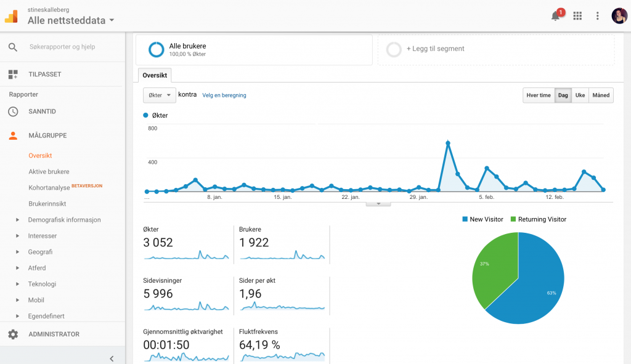631x364 pixels.
Task: Click the Velg en beregning link
Action: tap(224, 95)
